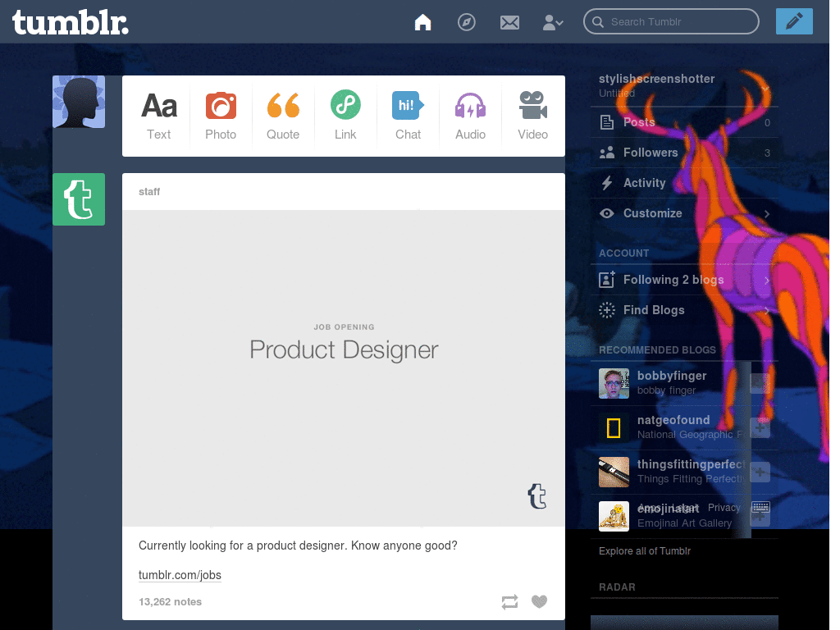Viewport: 840px width, 630px height.
Task: Create a new Chat post
Action: (408, 116)
